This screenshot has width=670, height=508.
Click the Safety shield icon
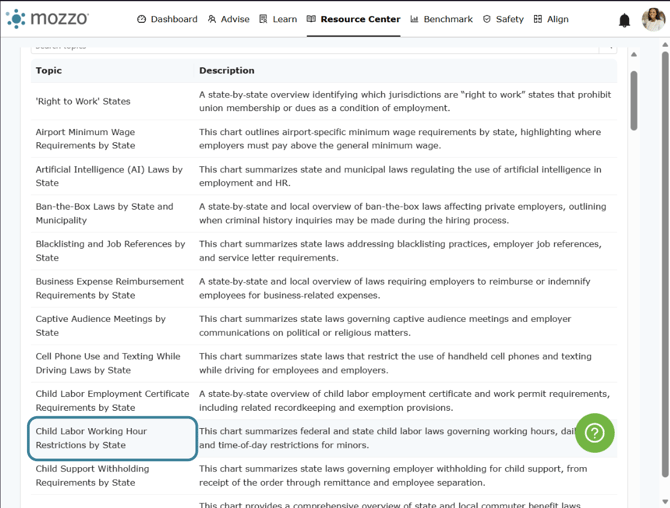tap(487, 19)
